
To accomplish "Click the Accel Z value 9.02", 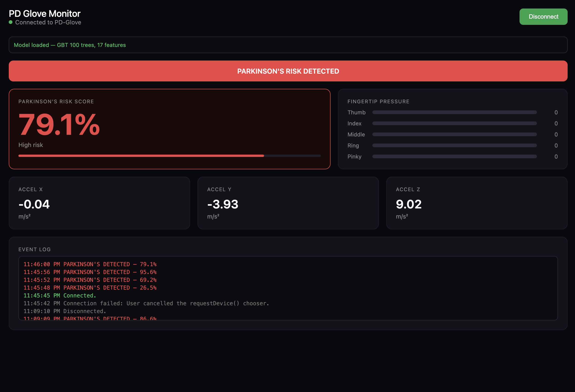I will click(x=409, y=204).
